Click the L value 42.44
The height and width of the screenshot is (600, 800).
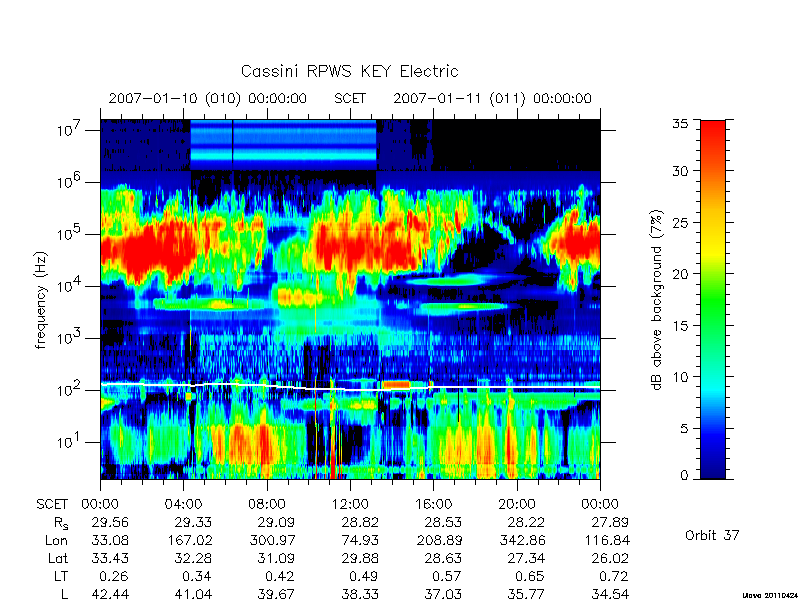tap(110, 594)
